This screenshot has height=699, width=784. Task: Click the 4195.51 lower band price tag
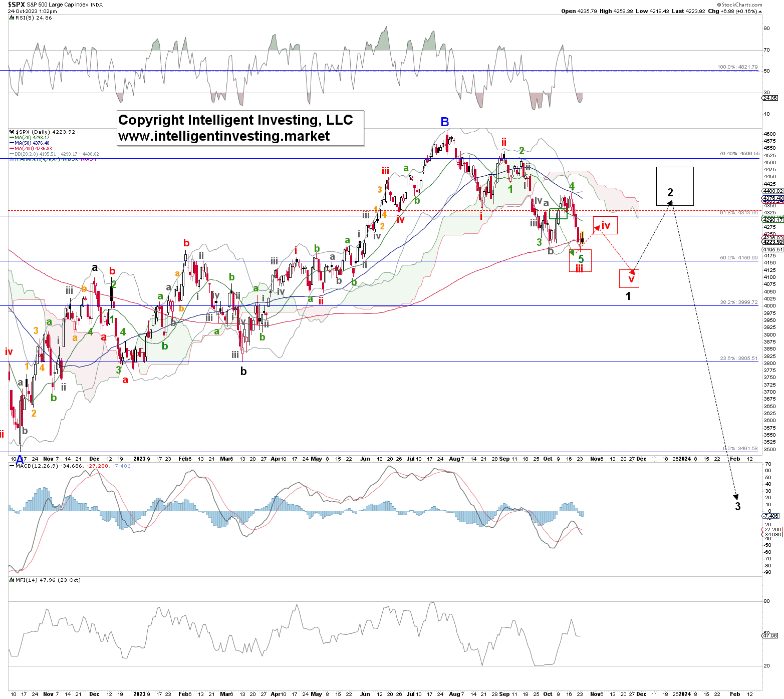click(x=773, y=249)
